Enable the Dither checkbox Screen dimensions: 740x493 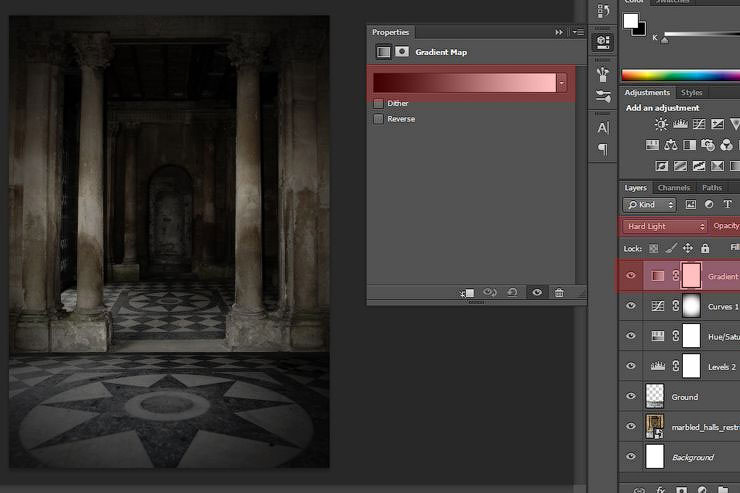coord(378,103)
